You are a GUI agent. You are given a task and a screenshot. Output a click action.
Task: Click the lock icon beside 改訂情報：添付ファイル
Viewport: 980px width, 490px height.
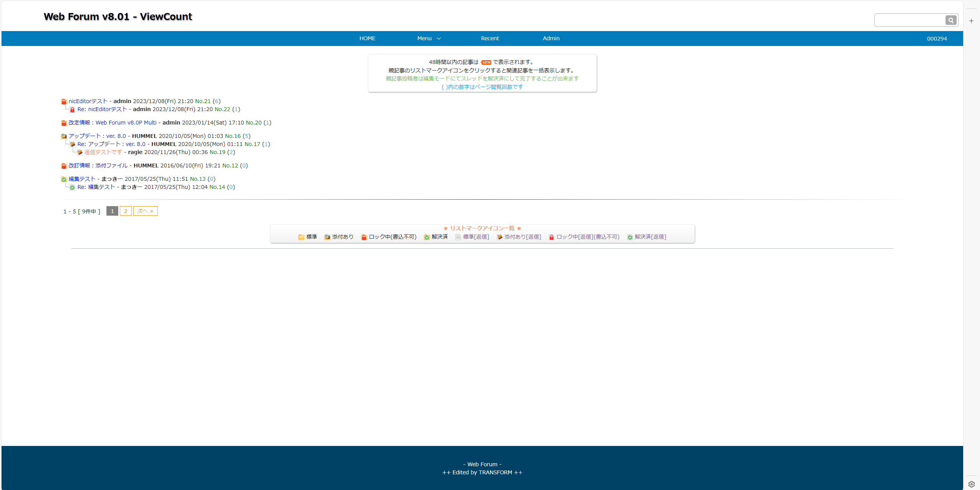tap(64, 166)
